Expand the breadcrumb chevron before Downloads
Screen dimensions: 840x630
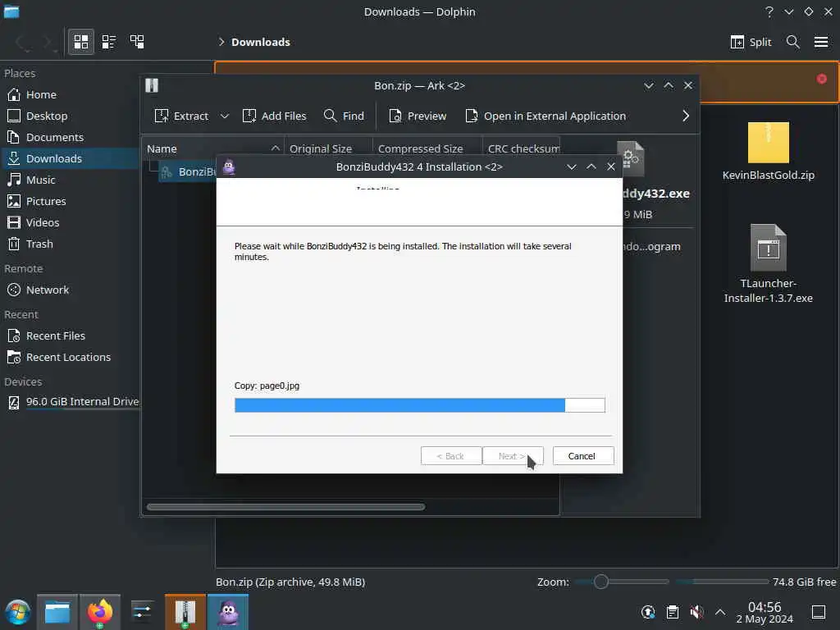221,42
